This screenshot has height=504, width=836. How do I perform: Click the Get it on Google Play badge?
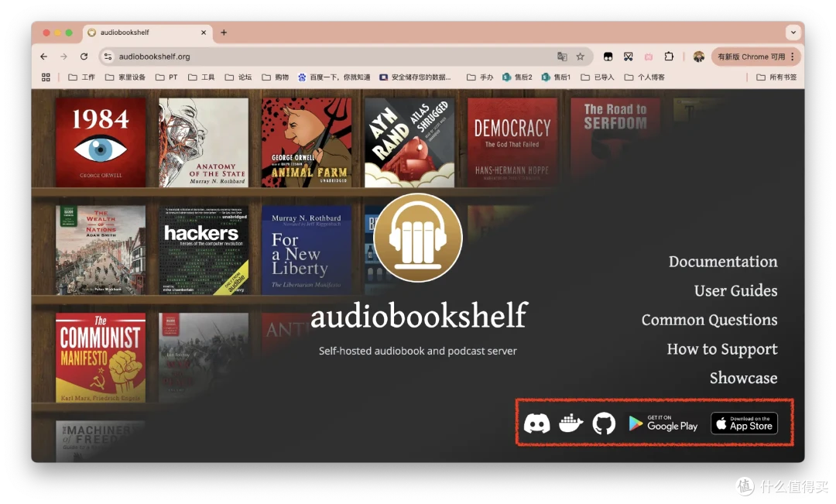pyautogui.click(x=664, y=423)
